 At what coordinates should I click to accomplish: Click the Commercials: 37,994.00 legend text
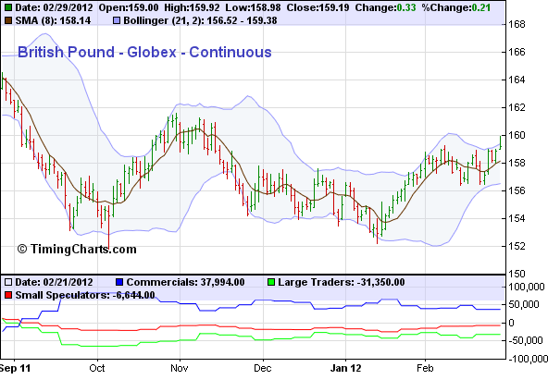point(185,282)
